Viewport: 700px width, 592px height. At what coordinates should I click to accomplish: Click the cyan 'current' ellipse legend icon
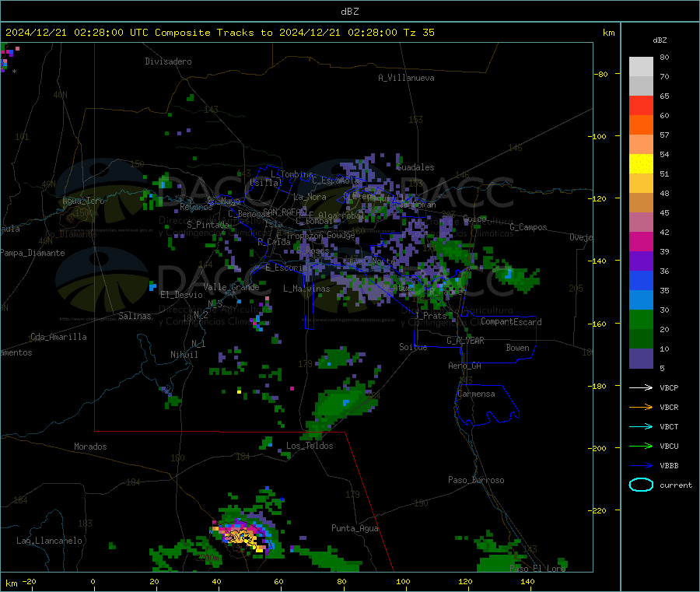(641, 485)
